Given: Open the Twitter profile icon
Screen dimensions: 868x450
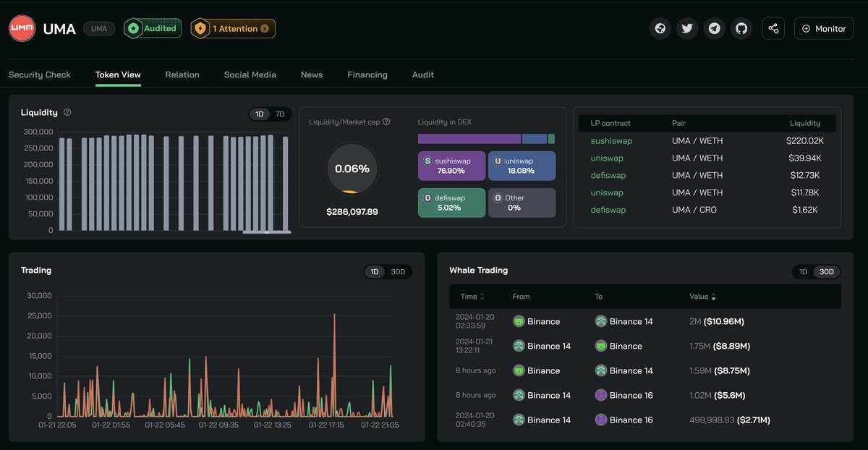Looking at the screenshot, I should coord(687,28).
